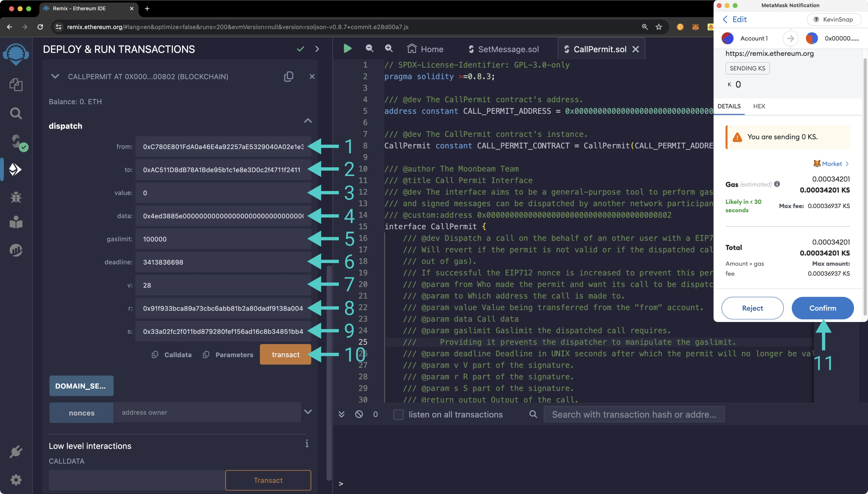Viewport: 868px width, 494px height.
Task: Expand the CALLPERMIT contract instance panel
Action: 55,76
